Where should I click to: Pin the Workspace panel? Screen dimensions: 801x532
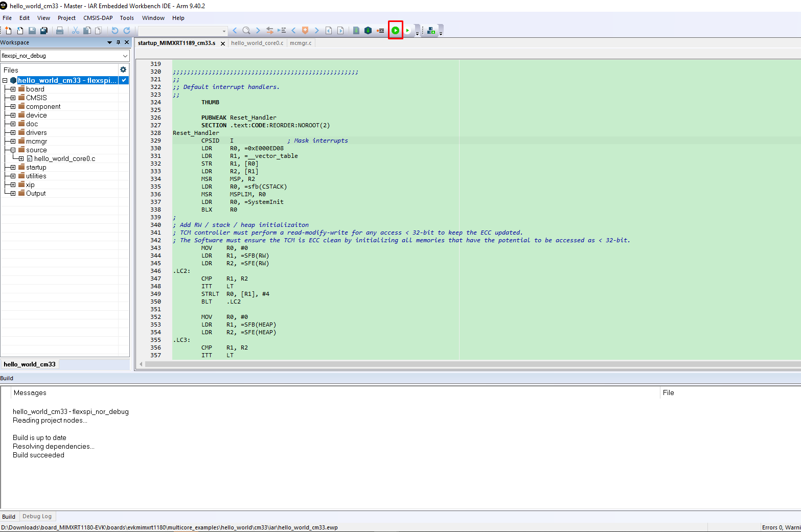(x=119, y=42)
